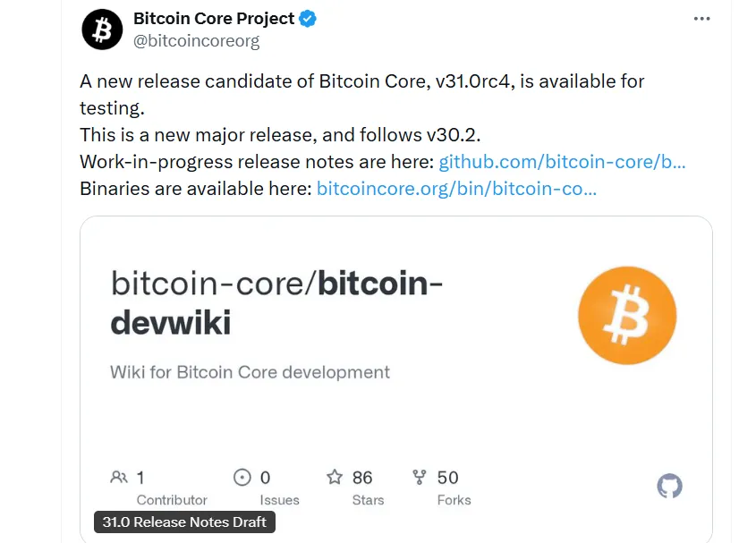Open the three-dot more options menu
756x543 pixels.
[x=703, y=19]
